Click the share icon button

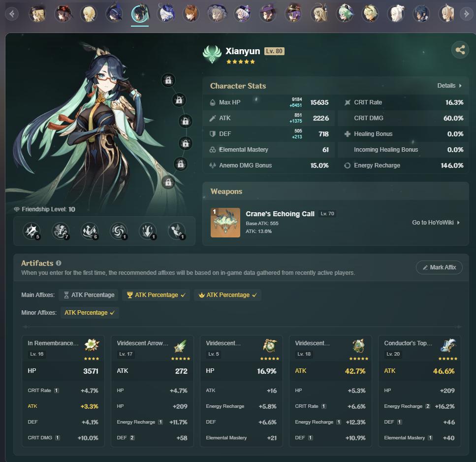pos(460,50)
